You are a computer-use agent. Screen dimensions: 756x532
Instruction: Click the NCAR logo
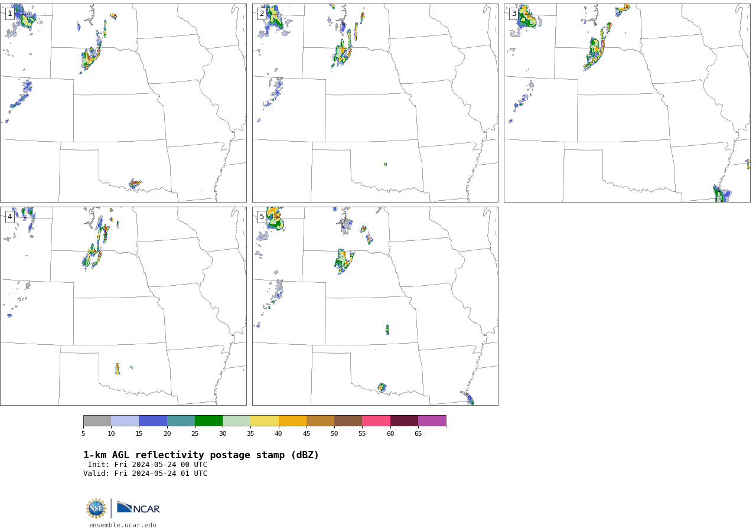(138, 508)
